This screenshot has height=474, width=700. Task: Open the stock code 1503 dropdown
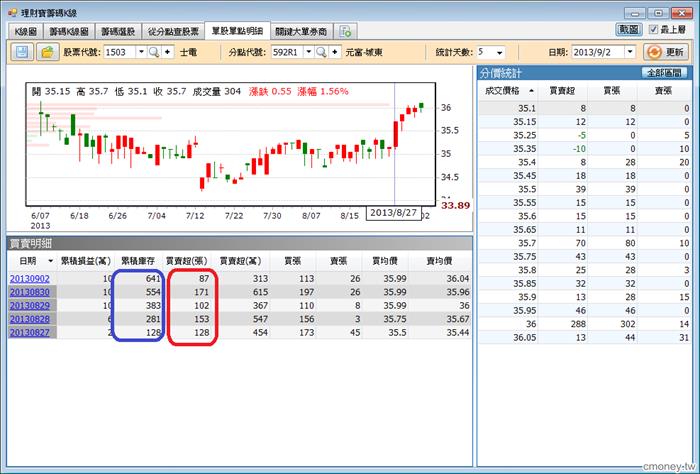[x=141, y=52]
